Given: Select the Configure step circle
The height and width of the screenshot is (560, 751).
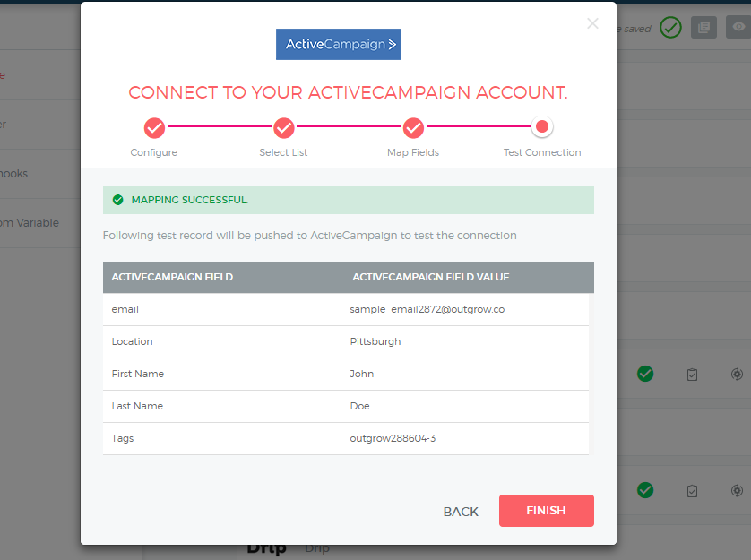Looking at the screenshot, I should coord(154,128).
